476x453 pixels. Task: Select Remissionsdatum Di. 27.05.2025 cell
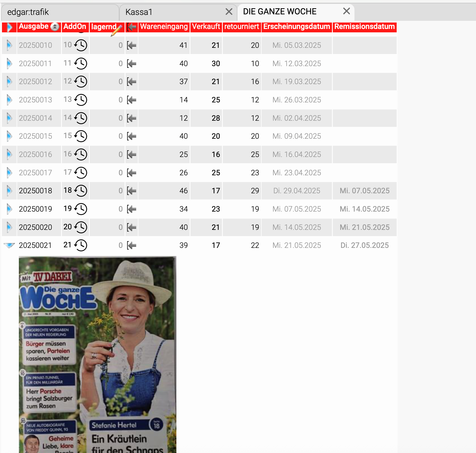click(365, 245)
